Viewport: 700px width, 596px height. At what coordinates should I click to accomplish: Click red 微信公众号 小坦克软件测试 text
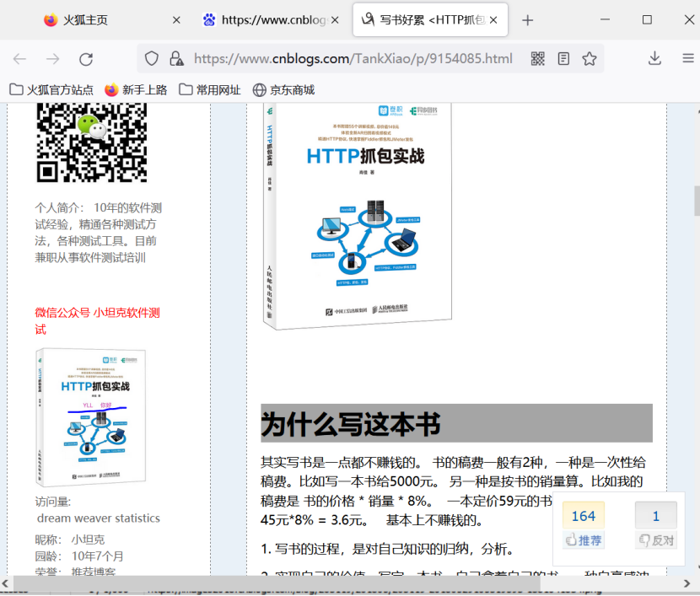point(97,321)
